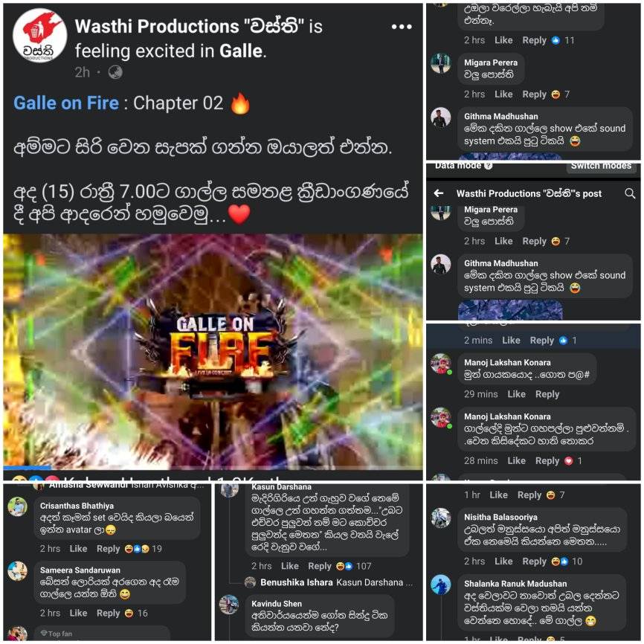
Task: Open Nisitha Balasooriya's profile picture
Action: [x=441, y=518]
